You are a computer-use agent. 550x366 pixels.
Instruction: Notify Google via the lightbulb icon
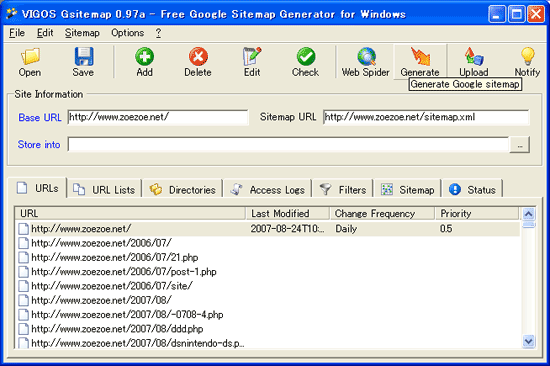tap(527, 62)
